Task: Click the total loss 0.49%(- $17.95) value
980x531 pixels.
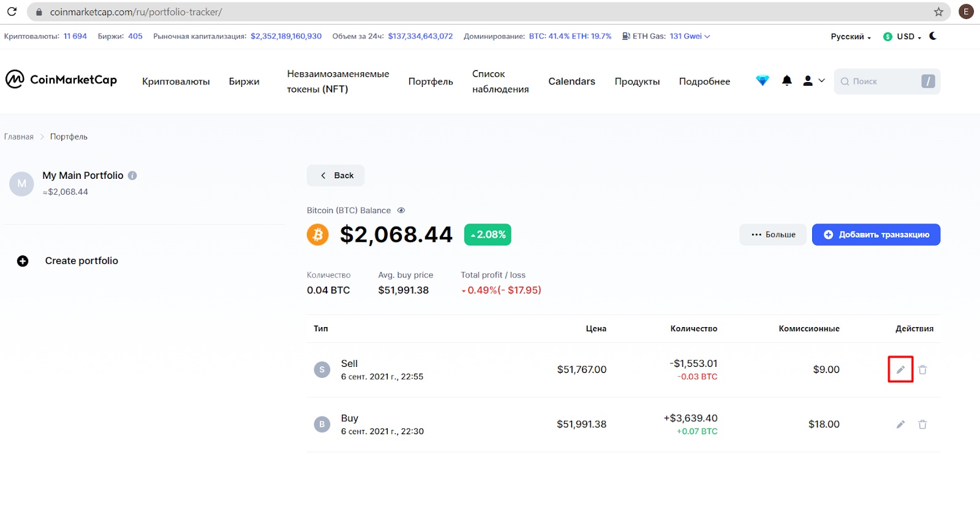Action: point(501,290)
